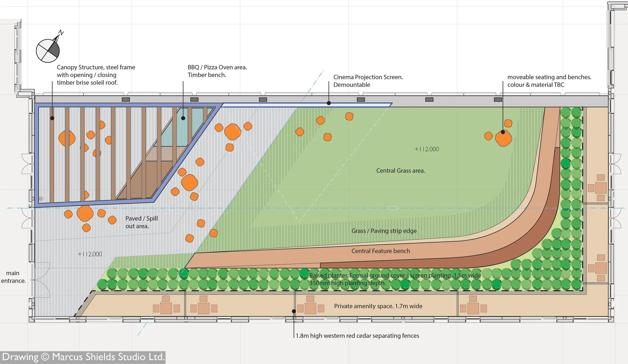Screen dimensions: 628x364
Task: Select the 'Private amenity space. 1.7m wide' text
Action: pyautogui.click(x=378, y=306)
